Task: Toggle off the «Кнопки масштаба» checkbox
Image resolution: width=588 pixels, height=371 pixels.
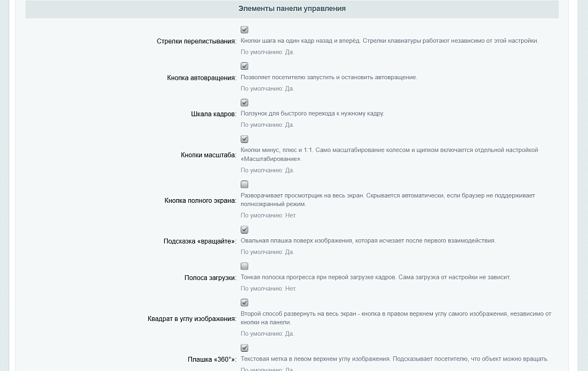Action: click(x=245, y=139)
